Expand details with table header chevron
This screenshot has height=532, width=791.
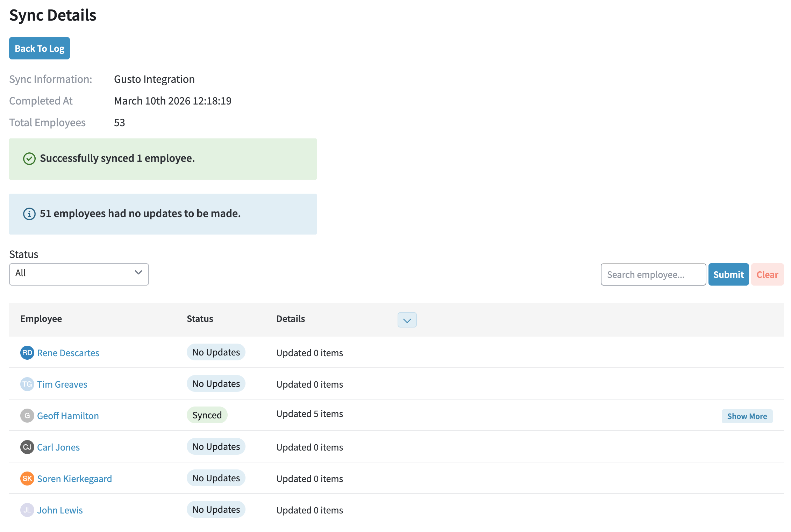click(407, 320)
